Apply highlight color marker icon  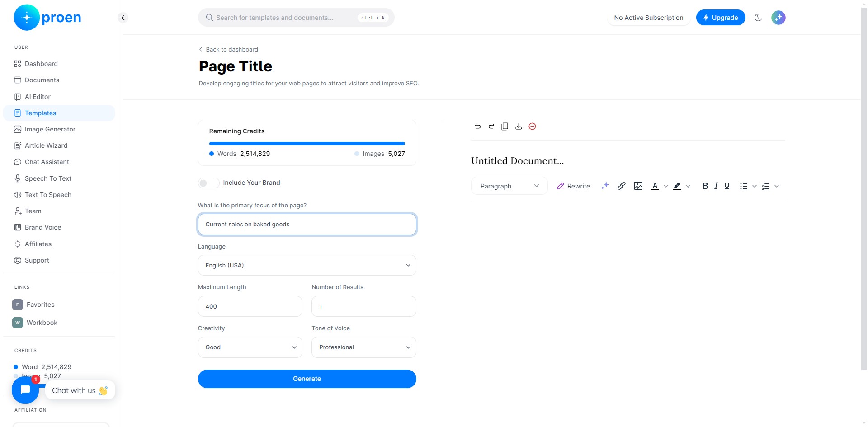677,186
